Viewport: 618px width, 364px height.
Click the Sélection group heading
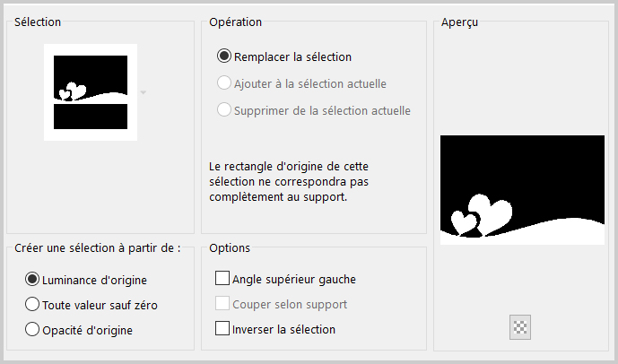(38, 22)
